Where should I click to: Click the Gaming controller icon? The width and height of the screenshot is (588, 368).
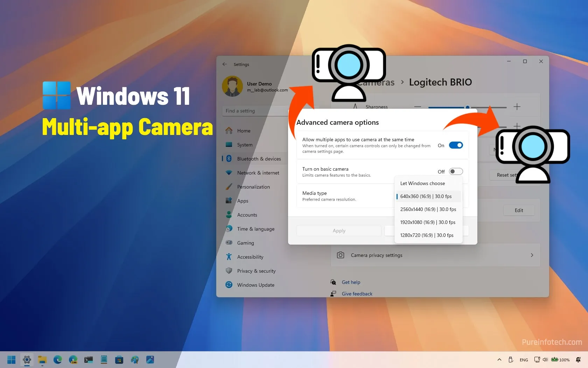pyautogui.click(x=229, y=243)
